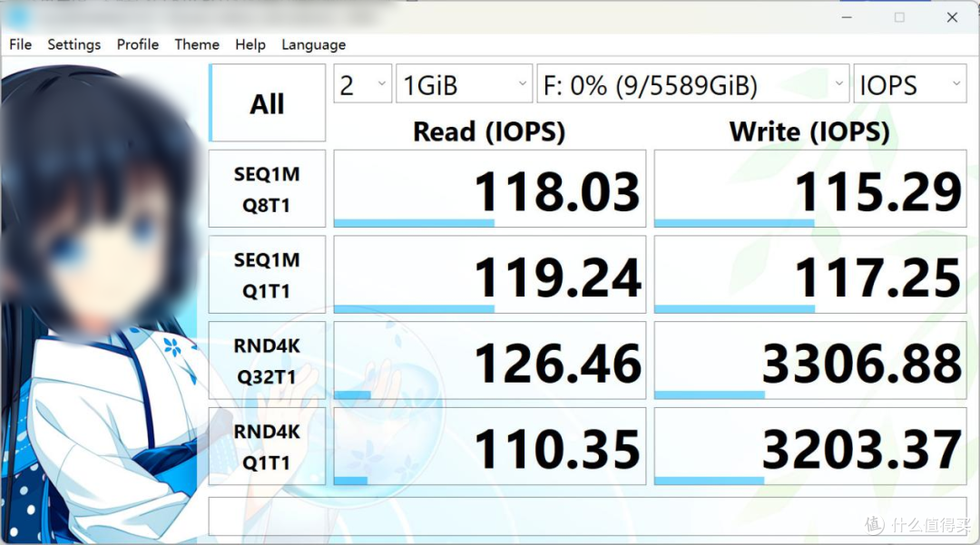The image size is (980, 545).
Task: Click the 3306.88 write result
Action: [810, 361]
